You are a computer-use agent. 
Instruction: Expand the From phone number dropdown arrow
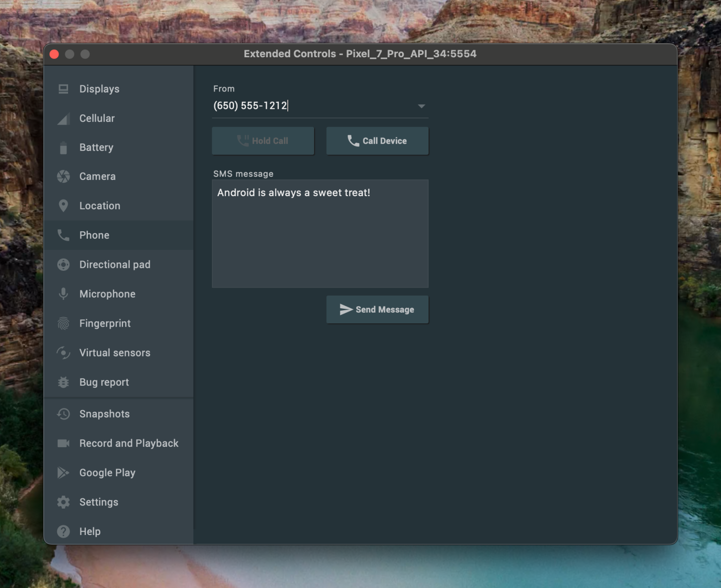click(x=422, y=106)
